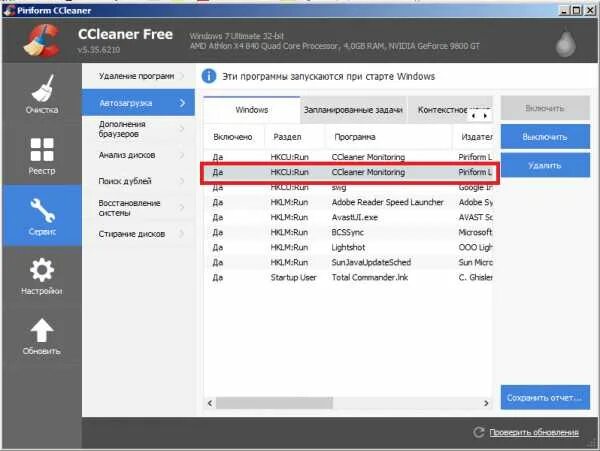Click the pear icon in header
Viewport: 600px width, 451px height.
click(566, 43)
